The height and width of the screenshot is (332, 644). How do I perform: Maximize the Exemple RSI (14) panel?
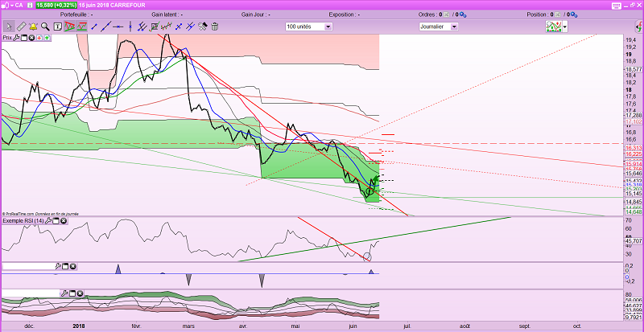(x=56, y=221)
